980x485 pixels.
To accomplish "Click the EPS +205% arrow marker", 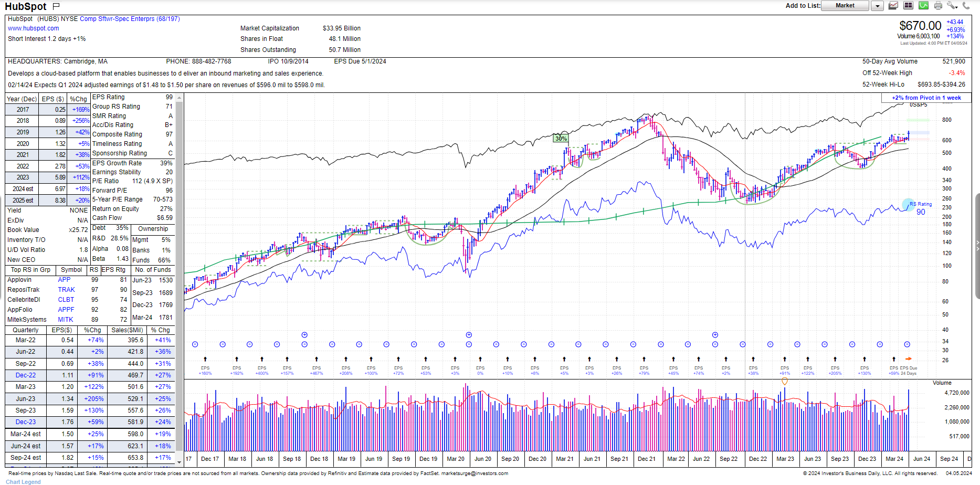I will [x=835, y=360].
